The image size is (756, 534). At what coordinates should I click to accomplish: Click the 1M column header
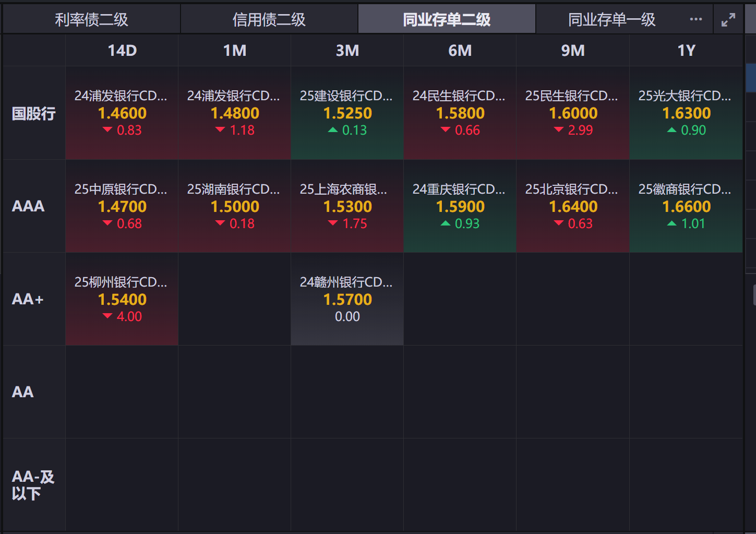(235, 51)
